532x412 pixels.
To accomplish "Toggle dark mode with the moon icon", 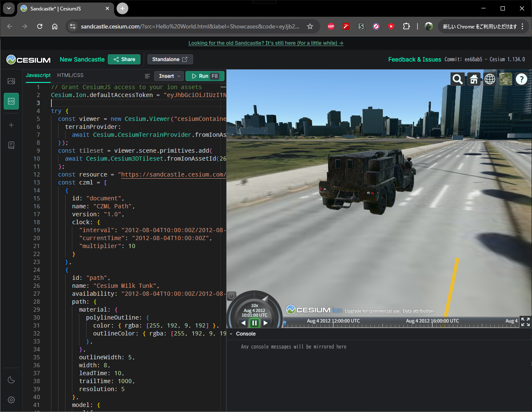I will point(11,380).
